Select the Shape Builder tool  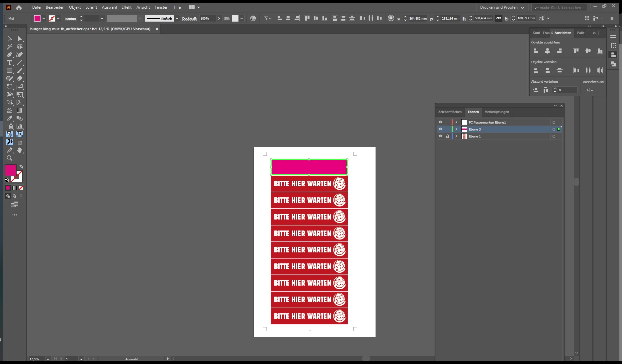tap(10, 103)
